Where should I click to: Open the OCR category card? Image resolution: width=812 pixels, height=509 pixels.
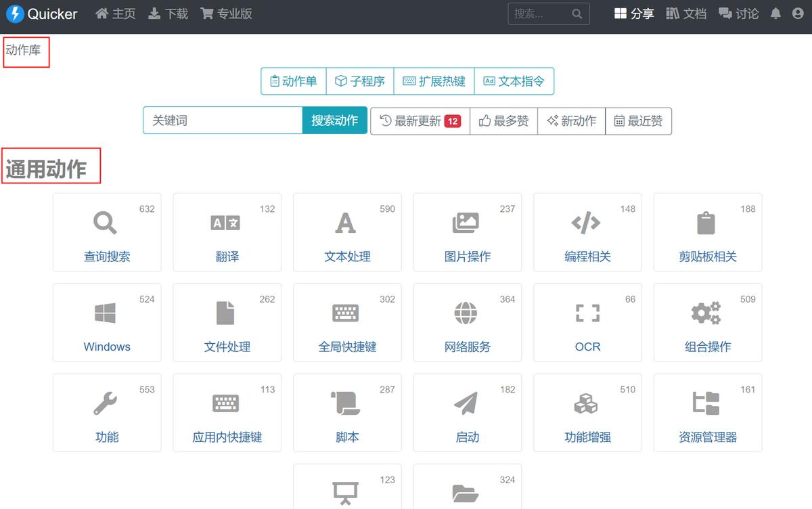pyautogui.click(x=587, y=323)
